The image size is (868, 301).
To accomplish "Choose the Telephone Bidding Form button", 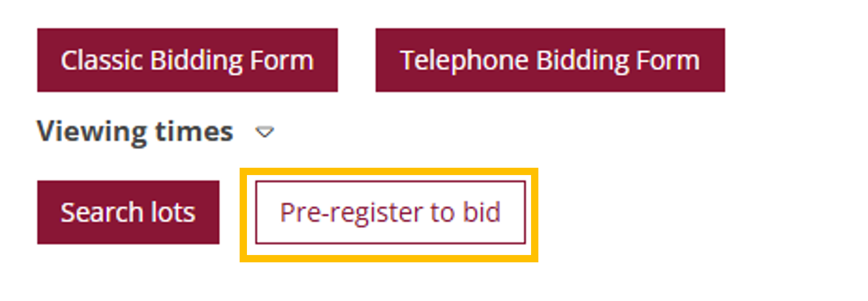I will click(550, 60).
